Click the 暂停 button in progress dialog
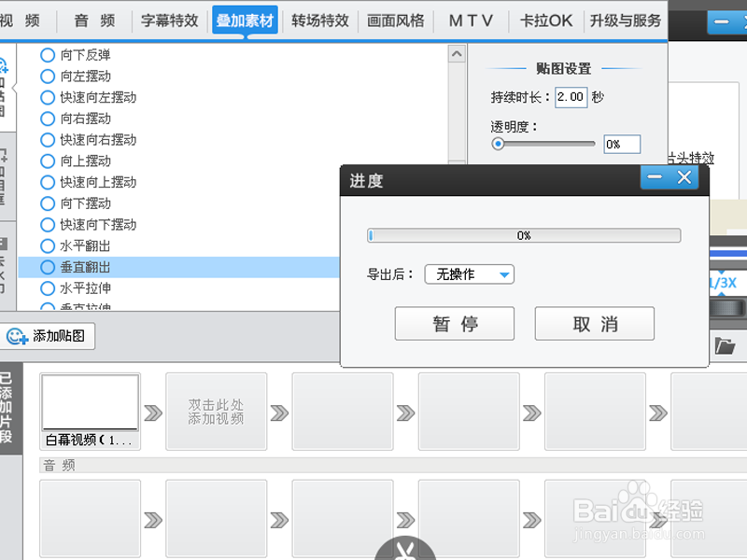The image size is (747, 560). [x=455, y=324]
